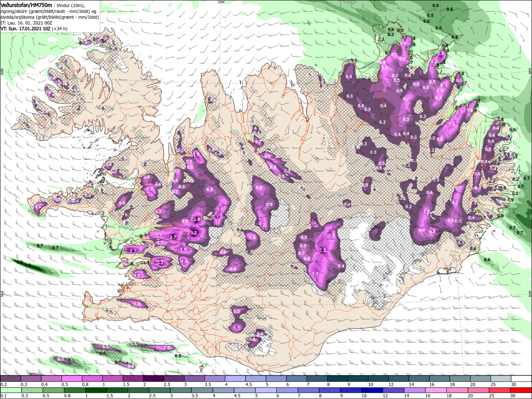Pick the bottom-row legend swatch for 25–30 (coral red)

(x=500, y=390)
